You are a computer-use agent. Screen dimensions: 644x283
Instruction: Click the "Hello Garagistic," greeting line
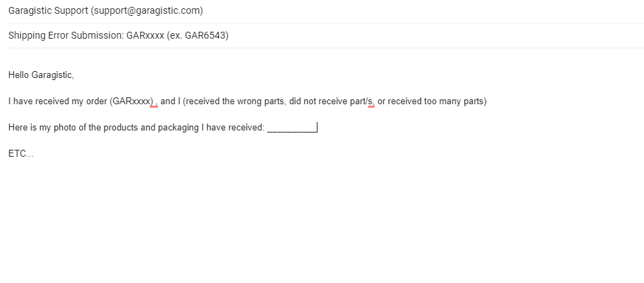(x=41, y=75)
